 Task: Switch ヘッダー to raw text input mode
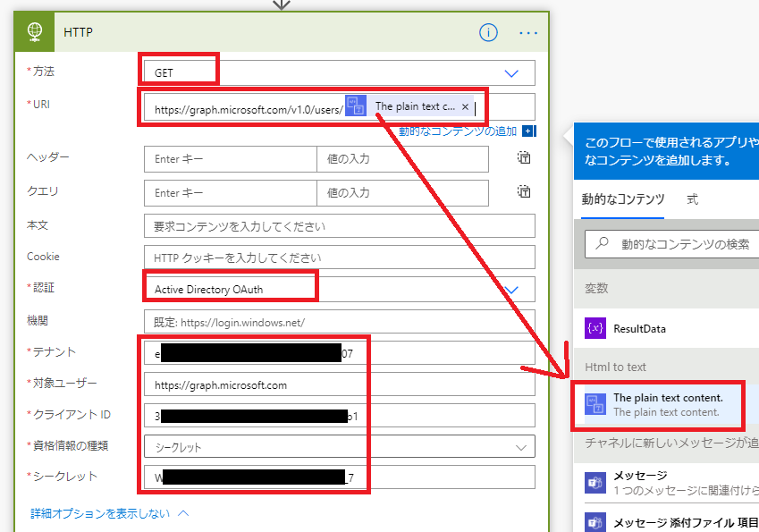click(523, 158)
